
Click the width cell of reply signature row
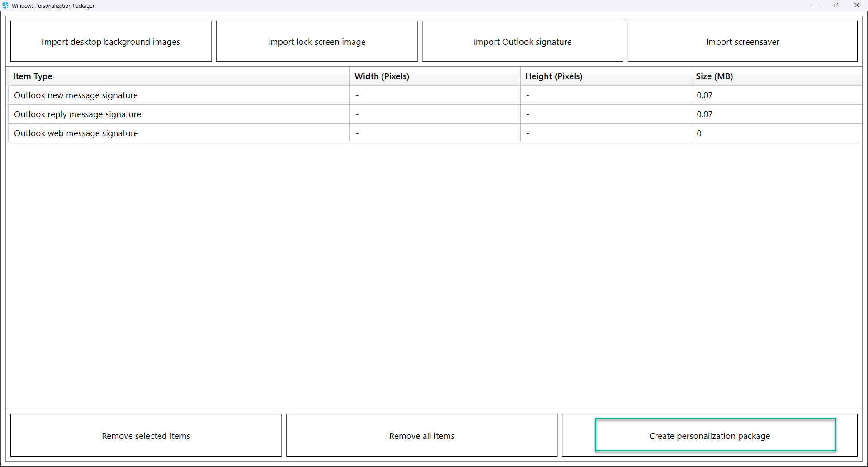pos(434,114)
